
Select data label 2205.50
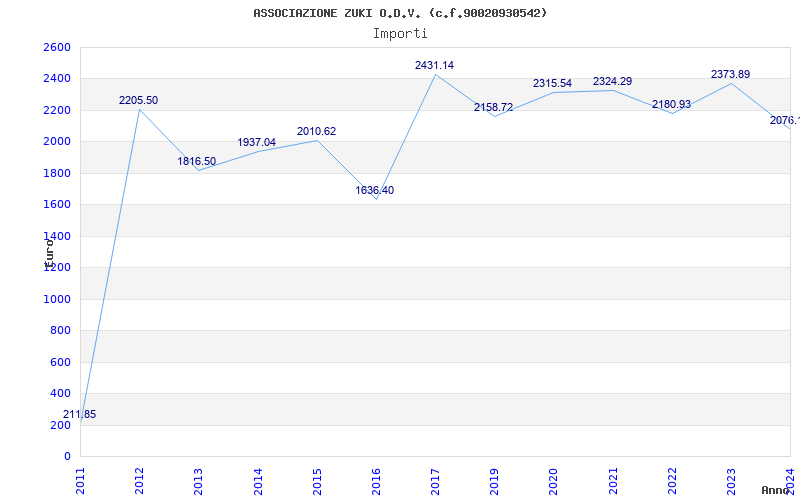tap(138, 101)
